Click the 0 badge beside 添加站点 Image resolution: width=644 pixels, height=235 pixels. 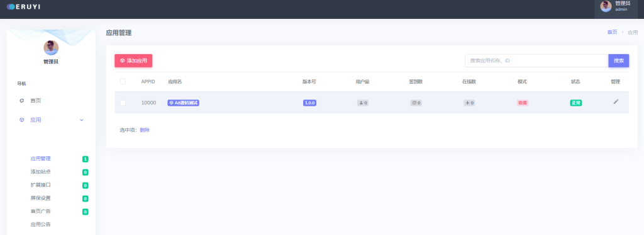(85, 172)
